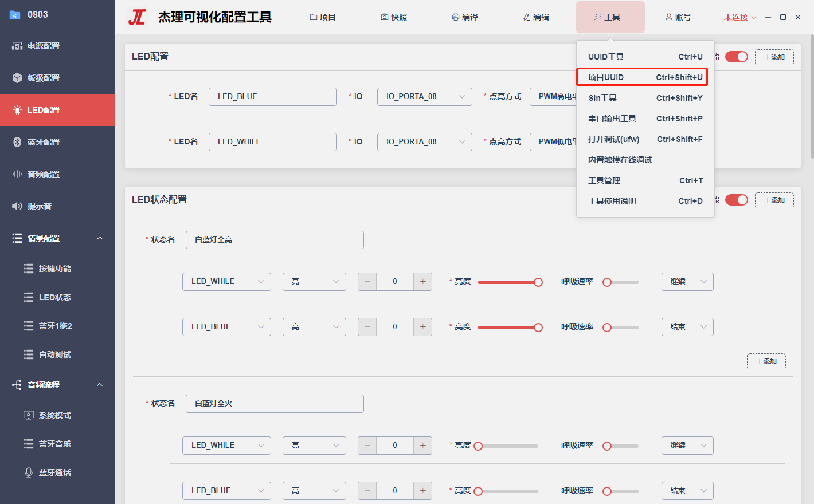Open the 未连接 connection dropdown
814x504 pixels.
(740, 17)
